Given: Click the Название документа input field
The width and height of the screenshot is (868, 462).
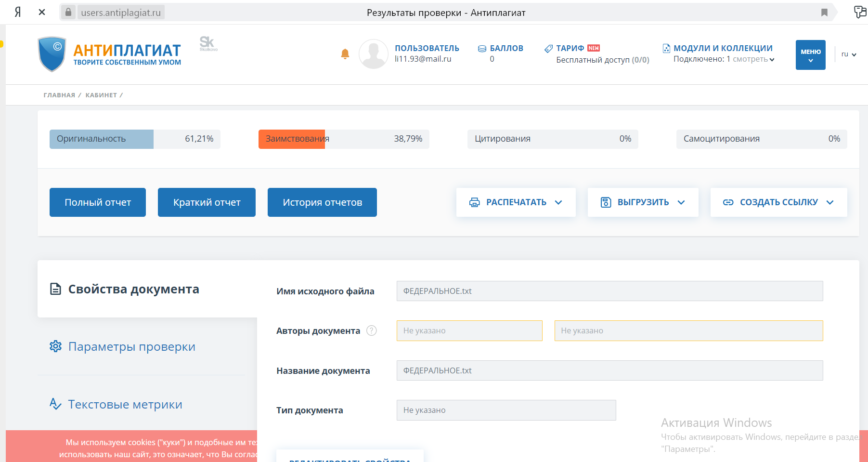Looking at the screenshot, I should tap(609, 370).
